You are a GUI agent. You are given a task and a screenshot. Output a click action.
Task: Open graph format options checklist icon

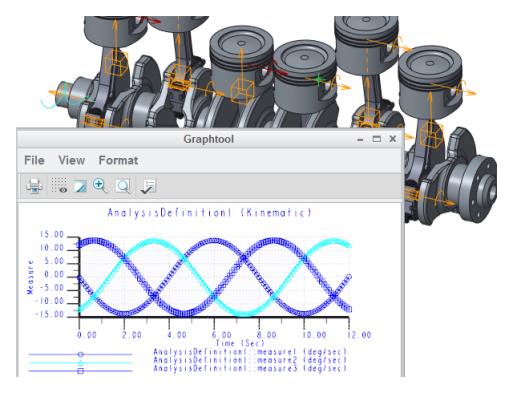[x=148, y=186]
